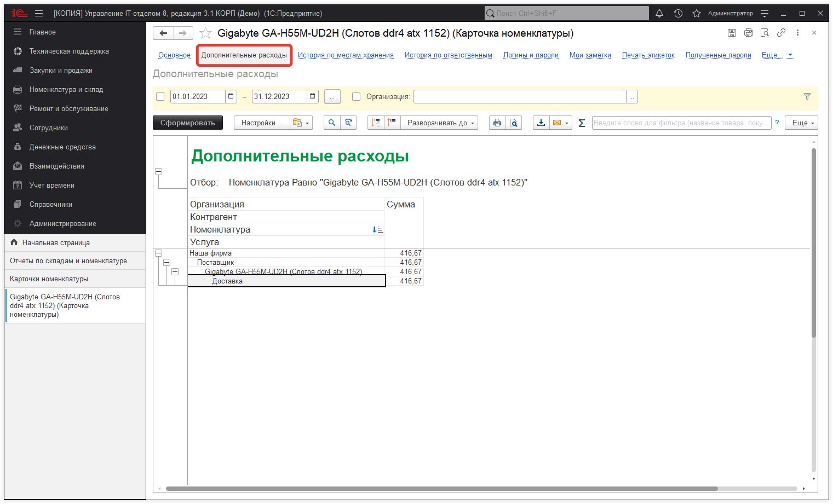This screenshot has width=833, height=504.
Task: Switch to the История по местам хранения tab
Action: (x=346, y=55)
